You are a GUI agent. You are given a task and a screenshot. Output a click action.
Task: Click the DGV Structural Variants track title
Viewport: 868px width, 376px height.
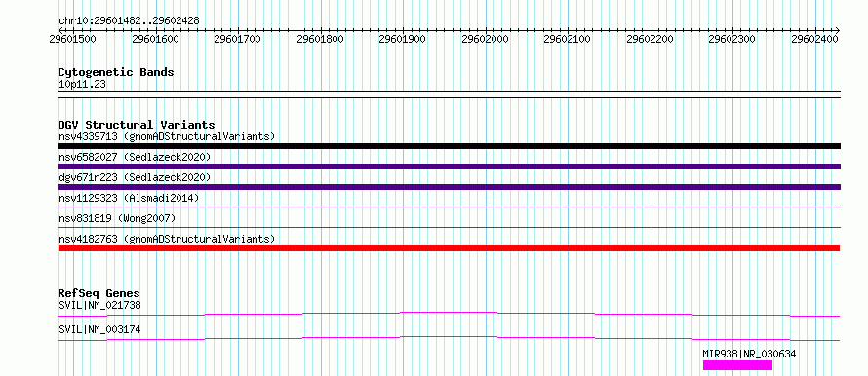[137, 125]
